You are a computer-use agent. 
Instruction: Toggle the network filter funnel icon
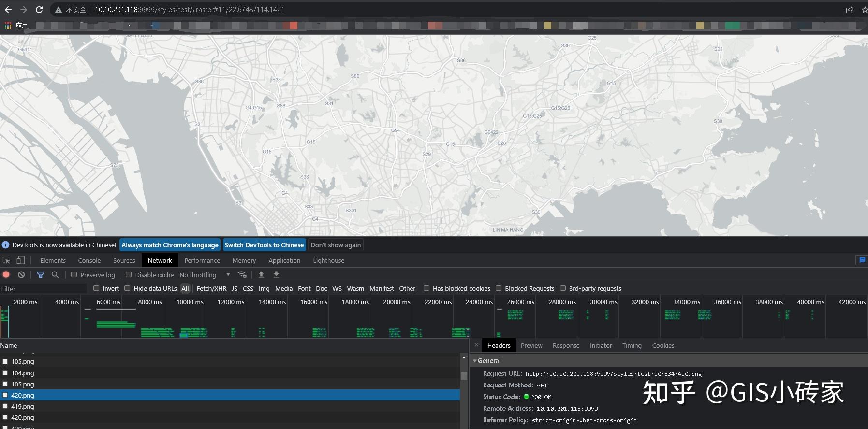tap(41, 275)
